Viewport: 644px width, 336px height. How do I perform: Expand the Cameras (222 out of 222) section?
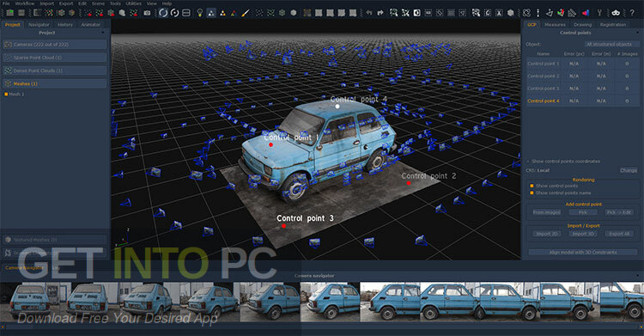click(55, 45)
